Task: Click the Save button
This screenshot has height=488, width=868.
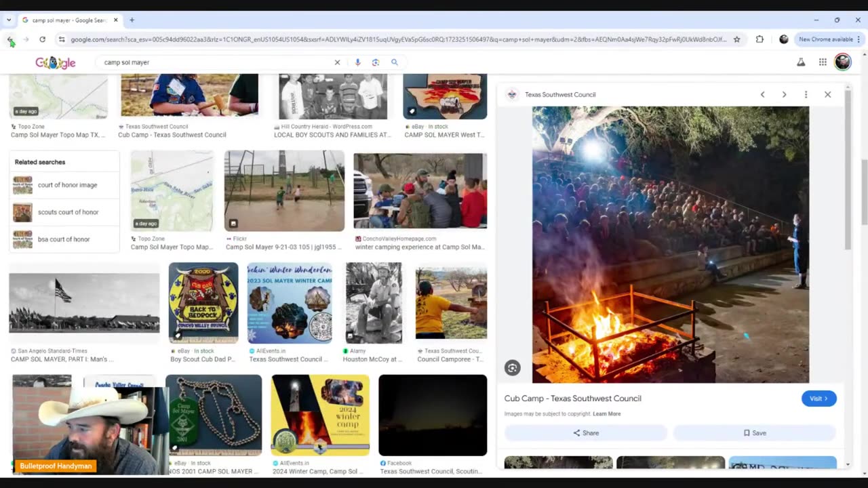Action: click(x=755, y=433)
